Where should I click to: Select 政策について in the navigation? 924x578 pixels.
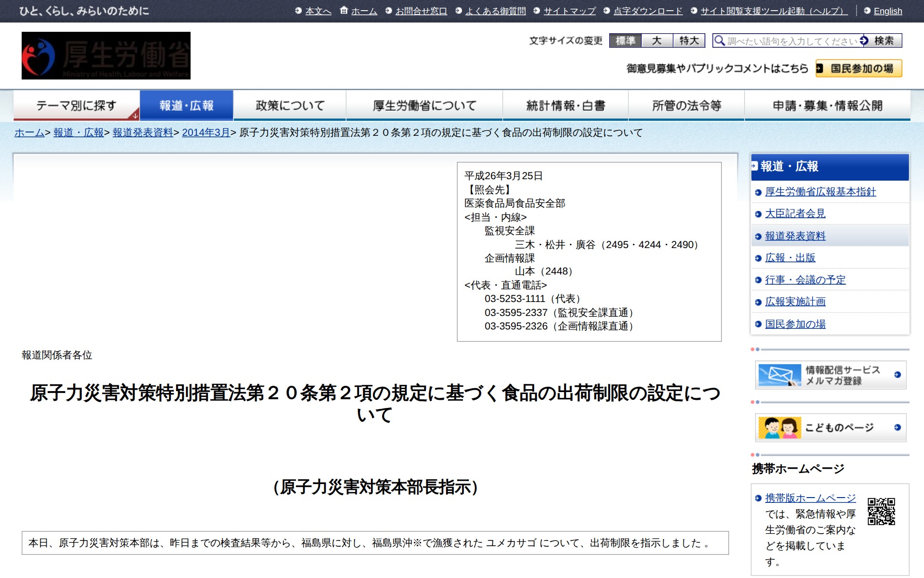(x=289, y=105)
